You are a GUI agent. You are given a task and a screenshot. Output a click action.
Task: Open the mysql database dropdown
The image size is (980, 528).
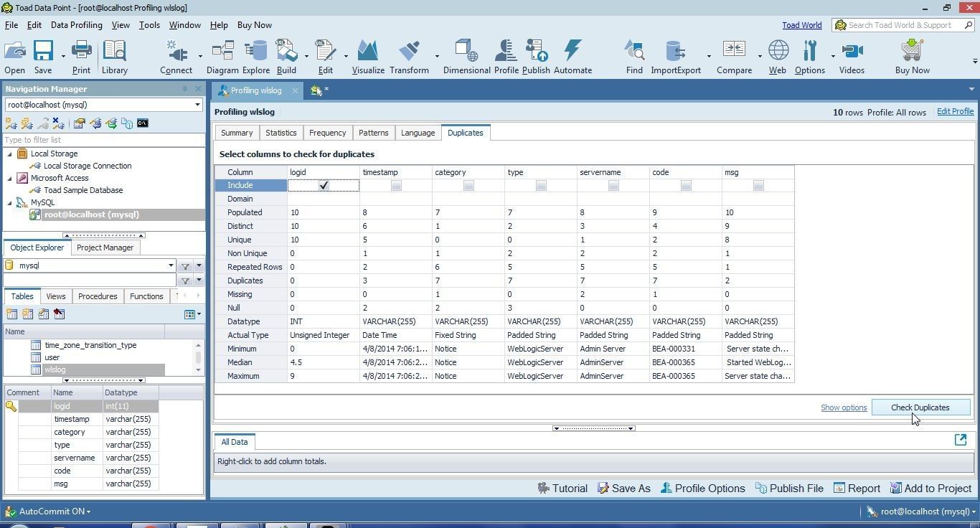[171, 265]
